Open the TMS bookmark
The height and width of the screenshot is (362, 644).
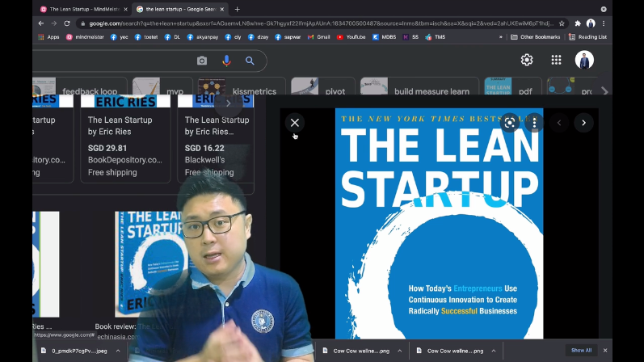tap(436, 37)
